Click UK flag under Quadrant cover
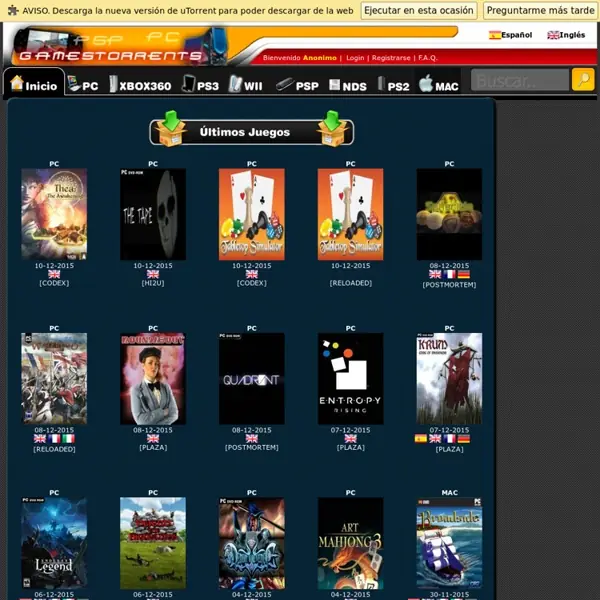Viewport: 600px width, 600px height. coord(251,439)
